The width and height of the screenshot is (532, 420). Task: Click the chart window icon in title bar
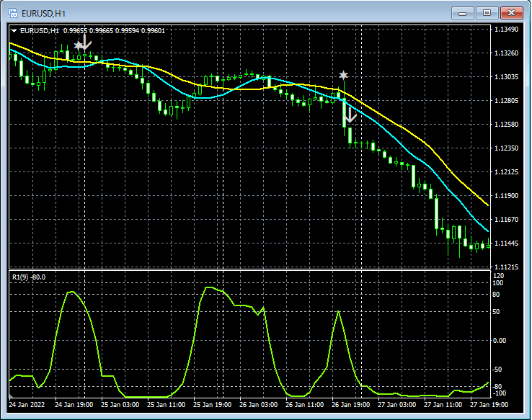(x=13, y=13)
